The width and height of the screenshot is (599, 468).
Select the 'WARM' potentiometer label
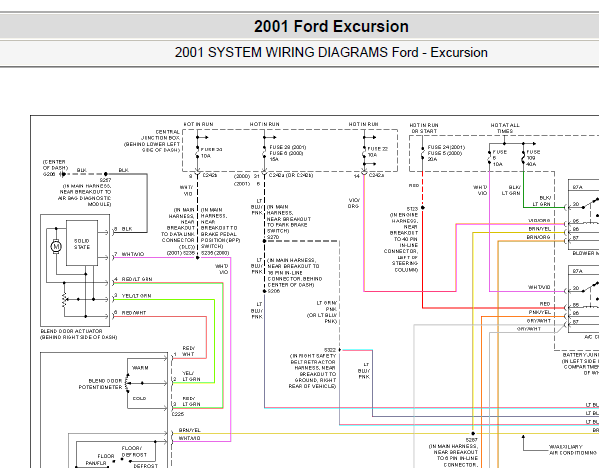140,368
